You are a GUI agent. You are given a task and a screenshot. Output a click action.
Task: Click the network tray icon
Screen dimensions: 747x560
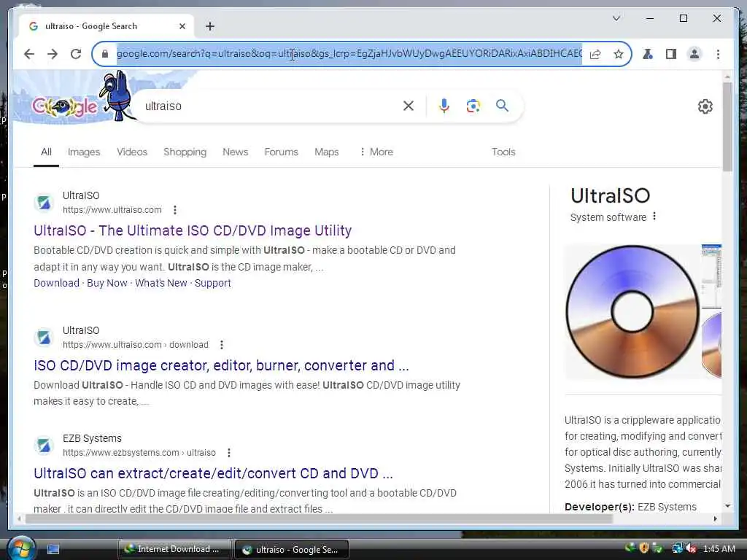pyautogui.click(x=677, y=548)
